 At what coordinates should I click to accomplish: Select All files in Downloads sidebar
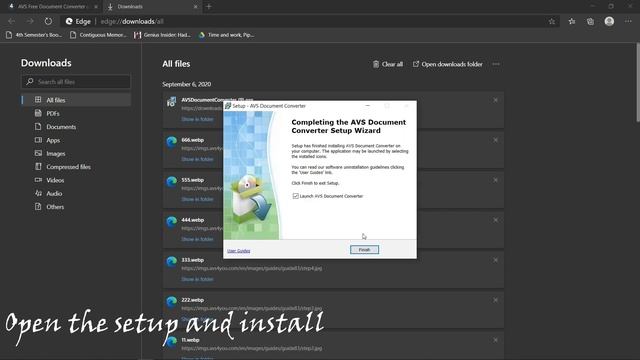coord(76,100)
